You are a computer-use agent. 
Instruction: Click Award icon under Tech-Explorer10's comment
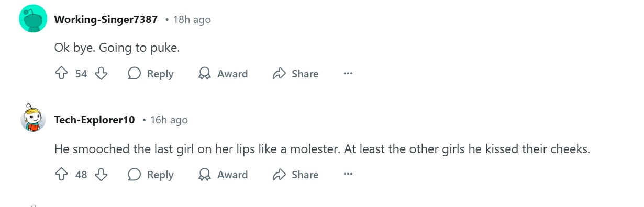[x=204, y=174]
